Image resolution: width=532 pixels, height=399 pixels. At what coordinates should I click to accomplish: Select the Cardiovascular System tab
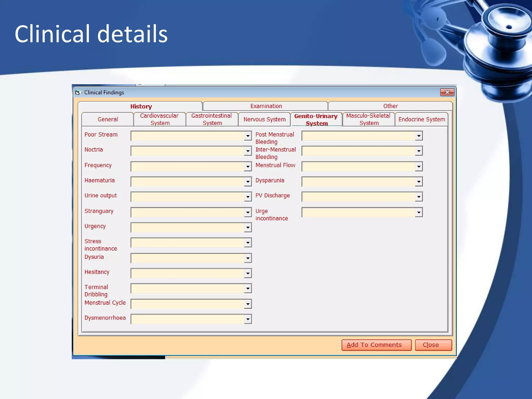(159, 119)
